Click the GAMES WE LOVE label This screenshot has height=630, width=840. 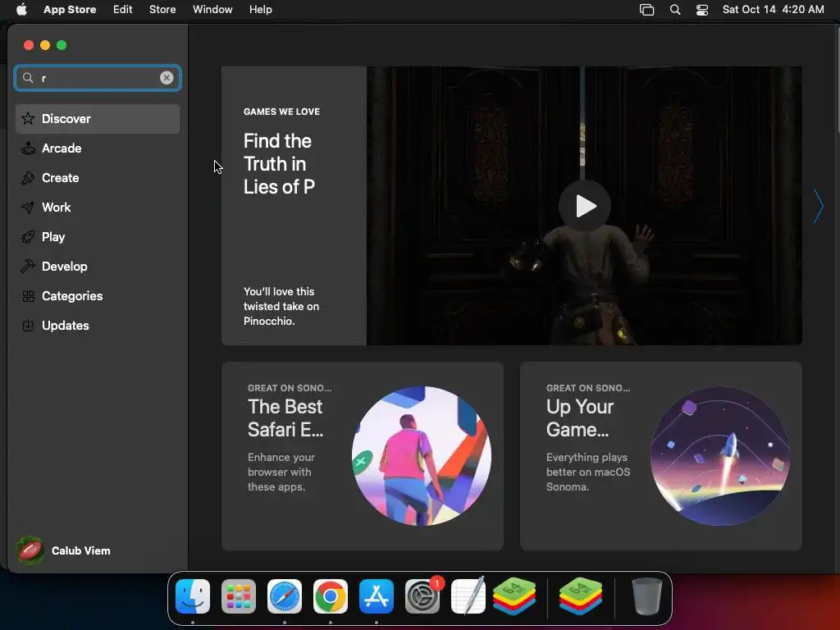(282, 112)
